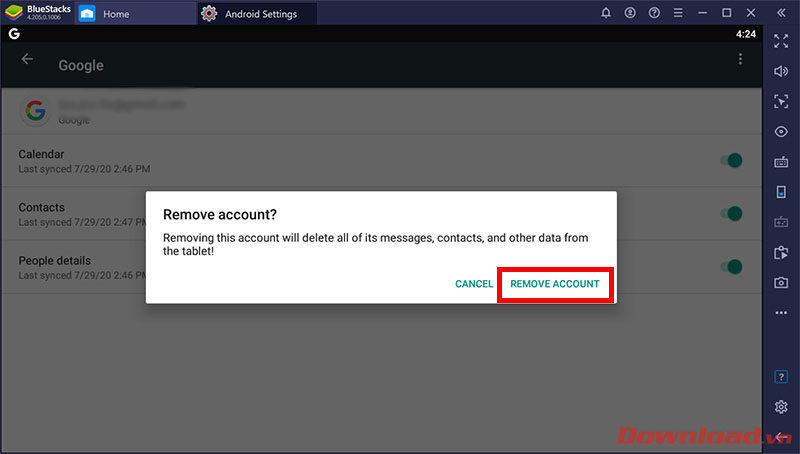Click the 'Remove account?' dialog title
The image size is (800, 454).
pyautogui.click(x=220, y=215)
